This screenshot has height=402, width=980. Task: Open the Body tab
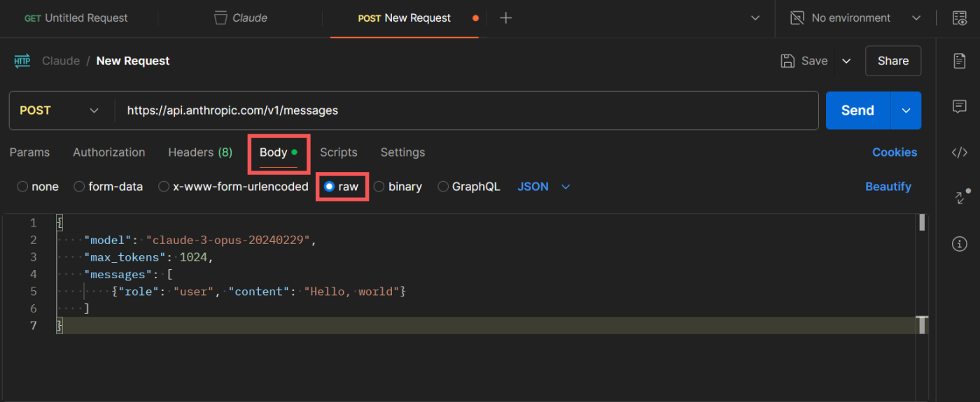[279, 152]
